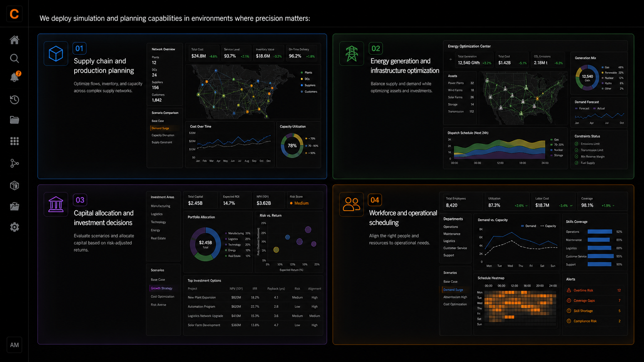644x362 pixels.
Task: Click the folder icon in sidebar
Action: click(14, 120)
